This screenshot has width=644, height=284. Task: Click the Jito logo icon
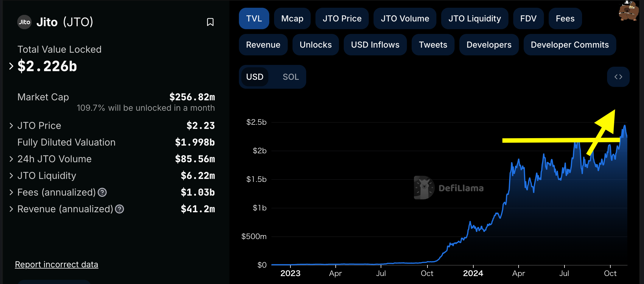(x=24, y=22)
